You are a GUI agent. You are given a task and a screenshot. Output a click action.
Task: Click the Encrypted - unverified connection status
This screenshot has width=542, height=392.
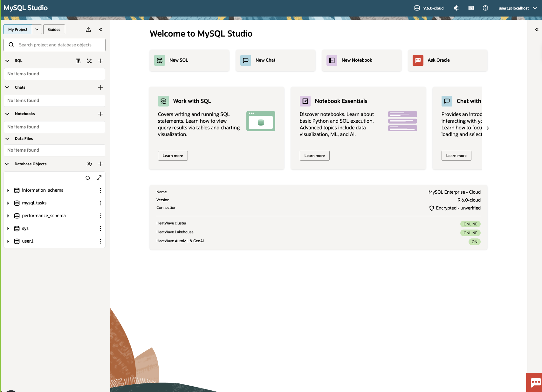pos(455,208)
